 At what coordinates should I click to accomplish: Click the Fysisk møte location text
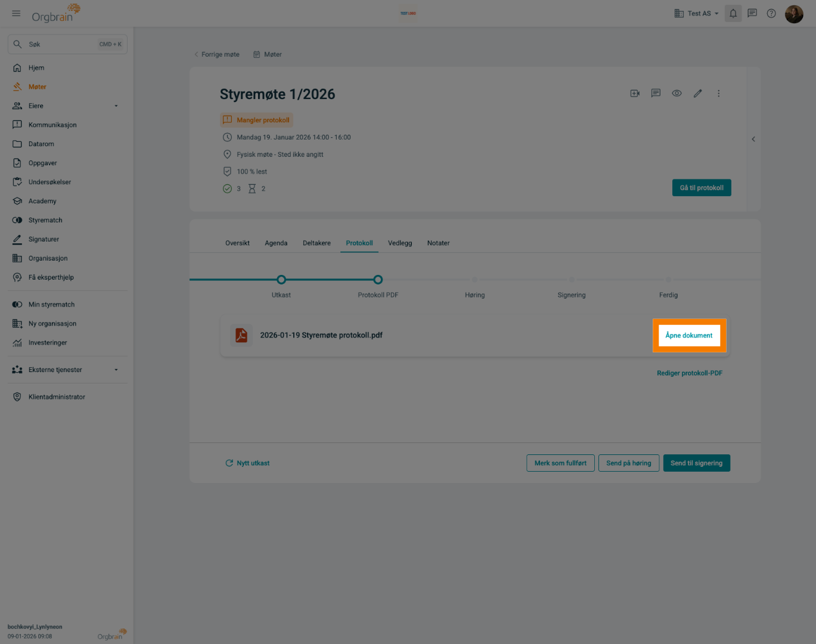(x=280, y=154)
